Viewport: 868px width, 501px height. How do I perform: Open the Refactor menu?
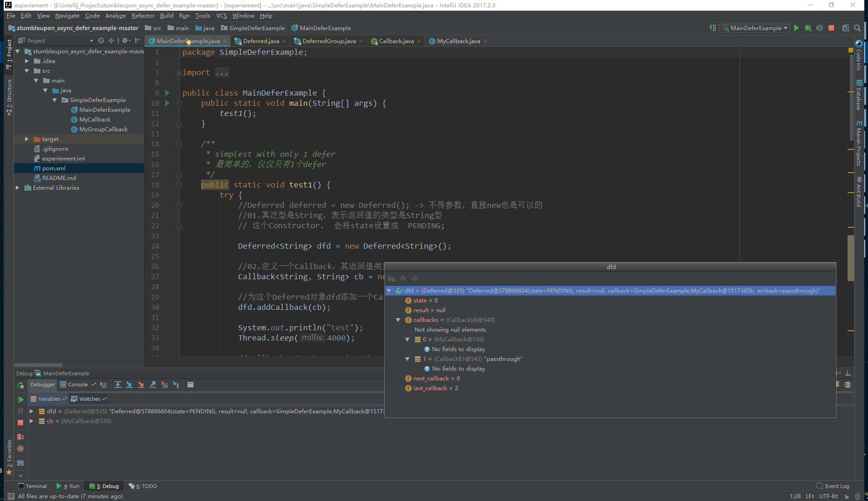pyautogui.click(x=143, y=16)
